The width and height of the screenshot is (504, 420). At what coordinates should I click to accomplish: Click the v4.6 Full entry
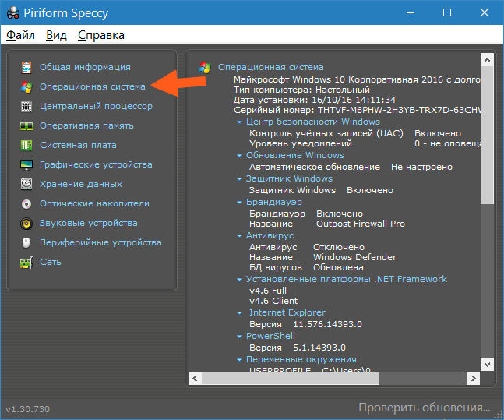coord(268,291)
